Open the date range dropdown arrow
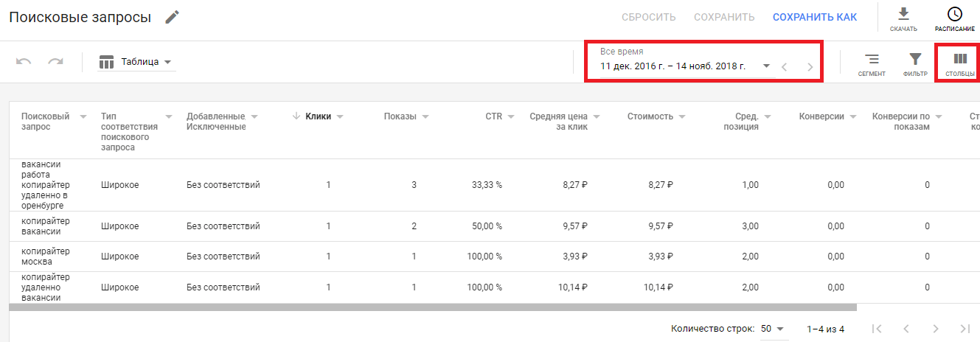The height and width of the screenshot is (342, 980). (x=766, y=66)
